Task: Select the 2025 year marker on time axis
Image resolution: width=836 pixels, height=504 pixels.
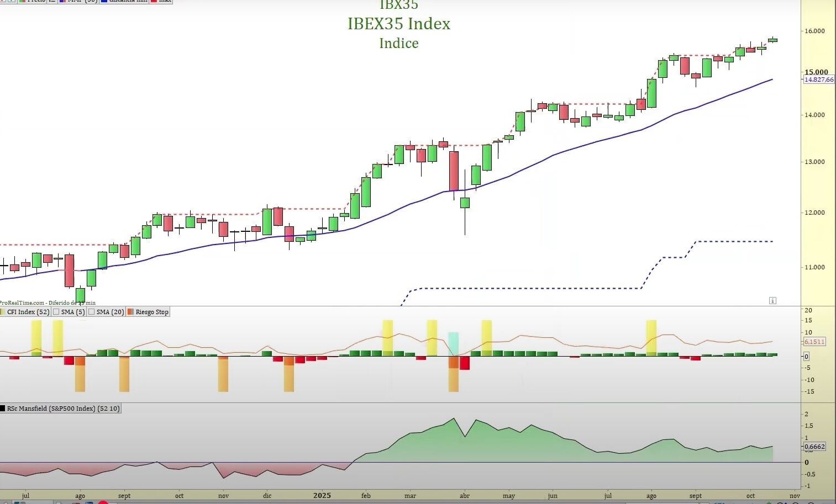Action: click(x=322, y=495)
